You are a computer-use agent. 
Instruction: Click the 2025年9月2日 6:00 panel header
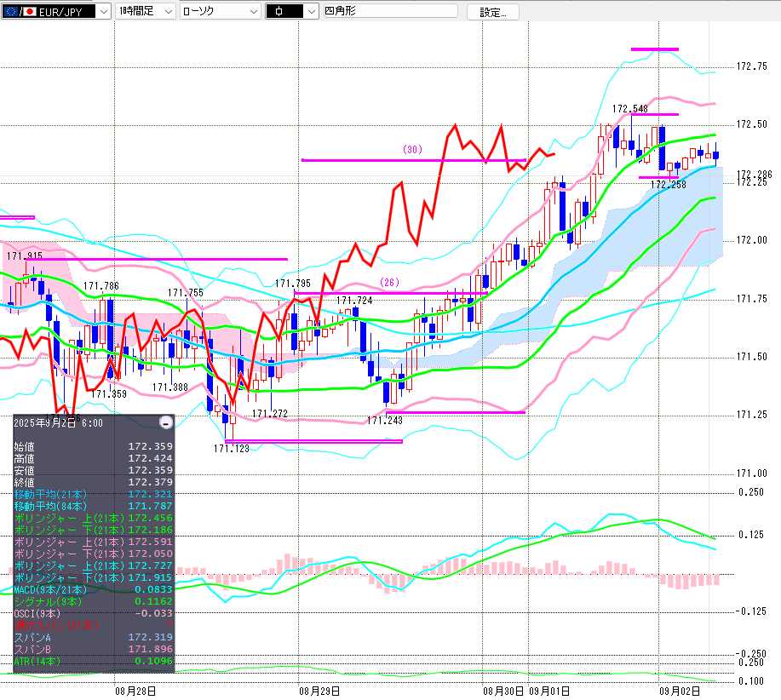click(x=58, y=423)
